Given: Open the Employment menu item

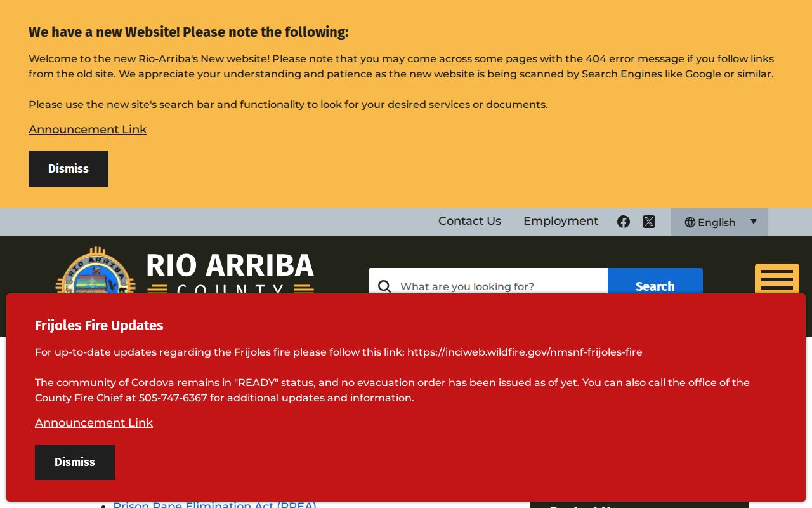Looking at the screenshot, I should (x=561, y=221).
